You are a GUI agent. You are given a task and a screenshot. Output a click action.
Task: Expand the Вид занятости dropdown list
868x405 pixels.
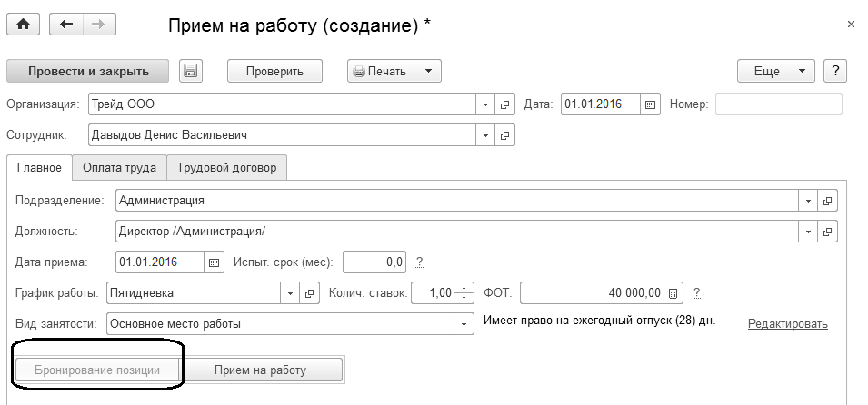[x=464, y=325]
